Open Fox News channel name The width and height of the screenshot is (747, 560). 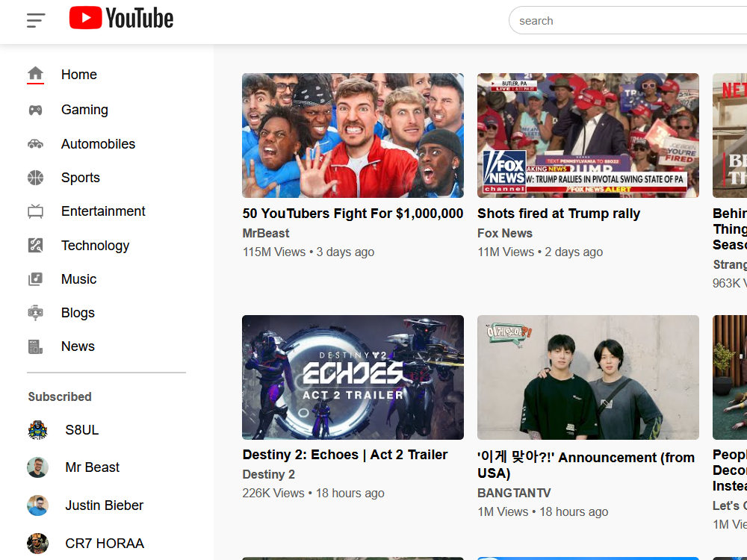[x=505, y=233]
